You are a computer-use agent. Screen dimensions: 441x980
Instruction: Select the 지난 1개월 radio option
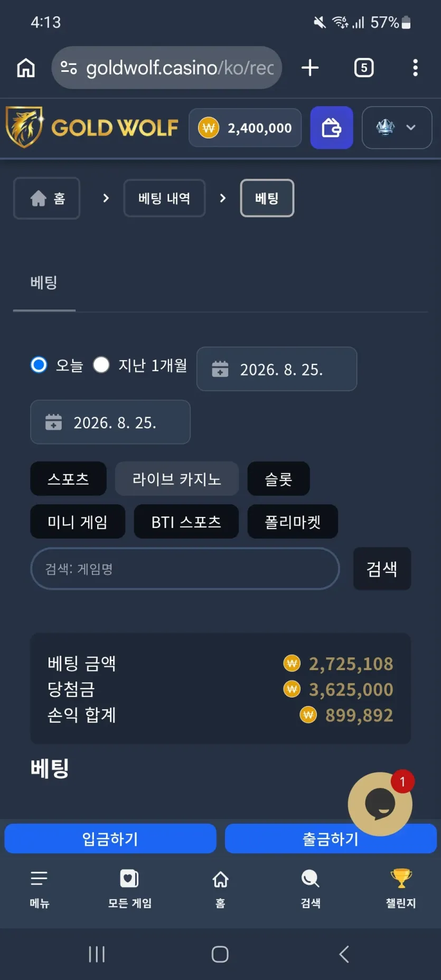click(101, 365)
